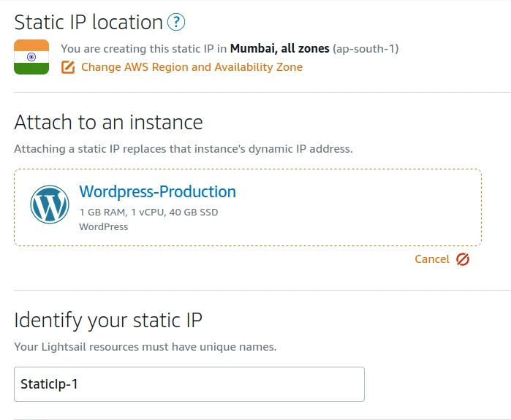Click the Attach to an instance heading
Screen dimensions: 511x420
(x=108, y=122)
